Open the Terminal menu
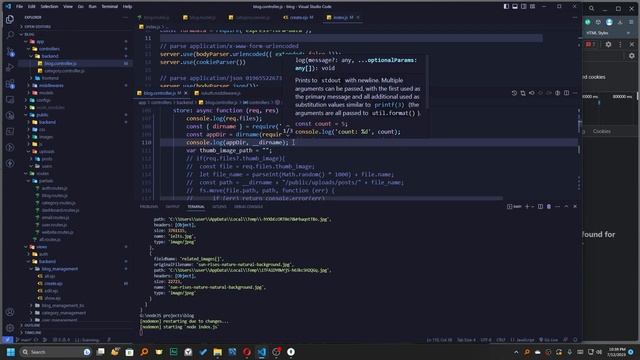The image size is (640, 360). tap(109, 7)
